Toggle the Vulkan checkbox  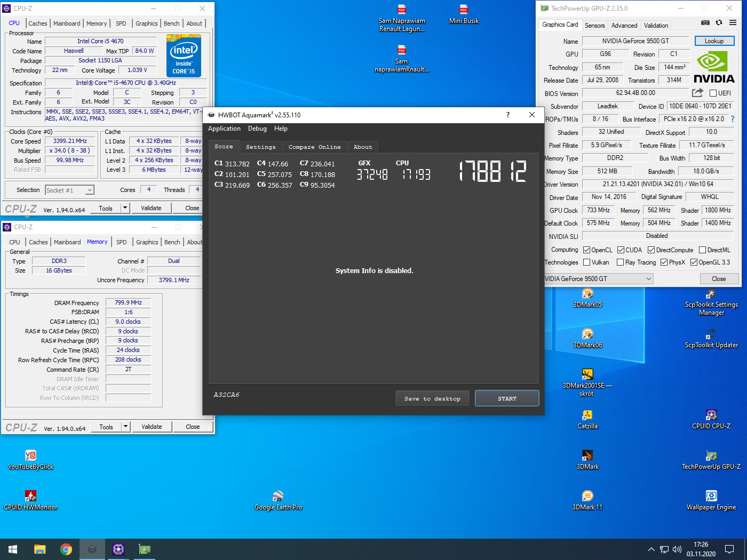pos(587,262)
